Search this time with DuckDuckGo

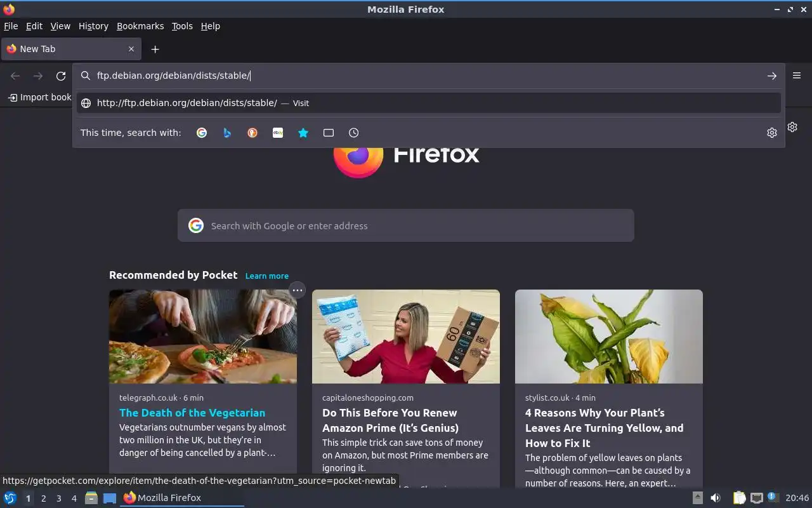(x=252, y=133)
